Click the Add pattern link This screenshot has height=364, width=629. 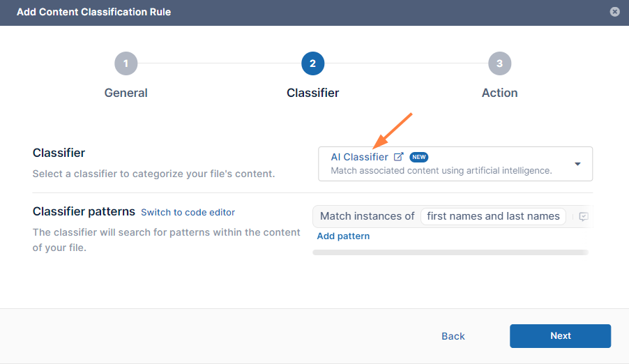(x=343, y=236)
